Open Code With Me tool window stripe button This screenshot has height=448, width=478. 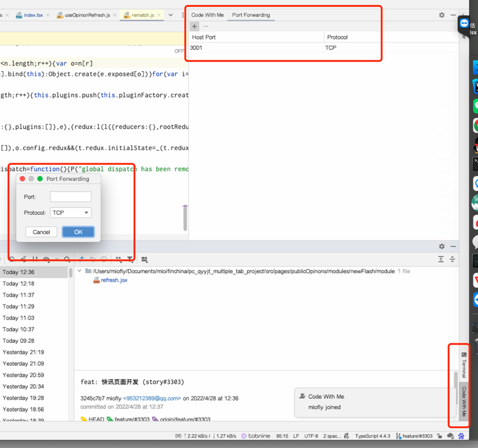pyautogui.click(x=464, y=401)
